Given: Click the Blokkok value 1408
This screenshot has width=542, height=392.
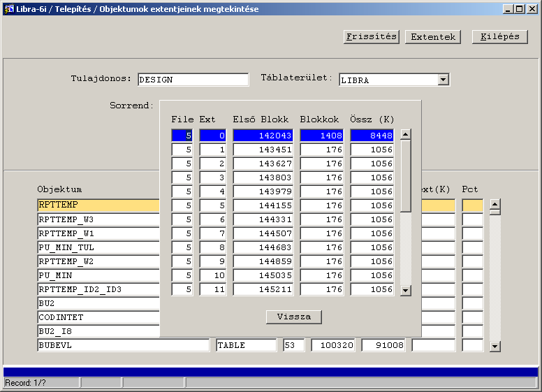Looking at the screenshot, I should 321,136.
